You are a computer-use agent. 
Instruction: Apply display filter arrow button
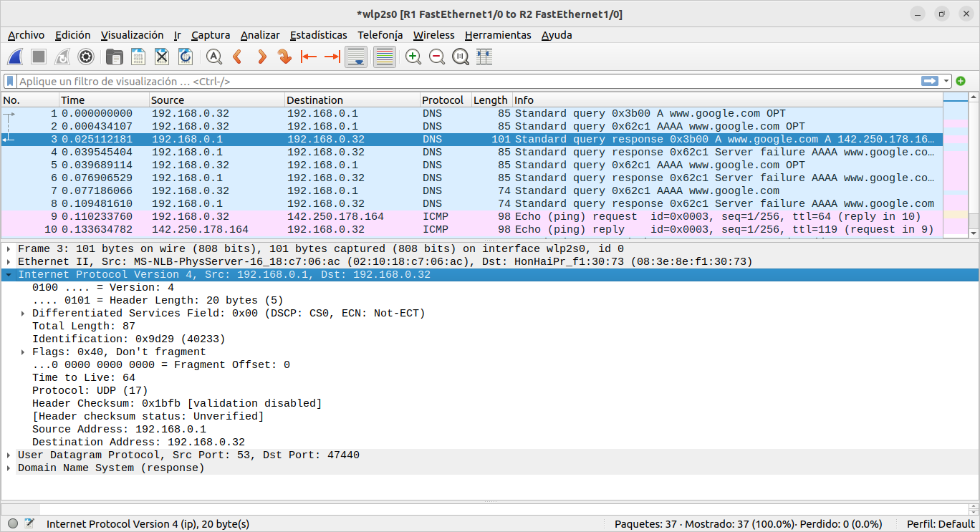click(930, 81)
